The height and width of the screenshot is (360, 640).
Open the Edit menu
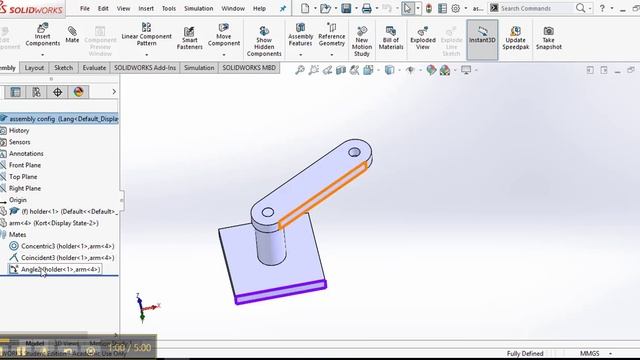point(103,8)
